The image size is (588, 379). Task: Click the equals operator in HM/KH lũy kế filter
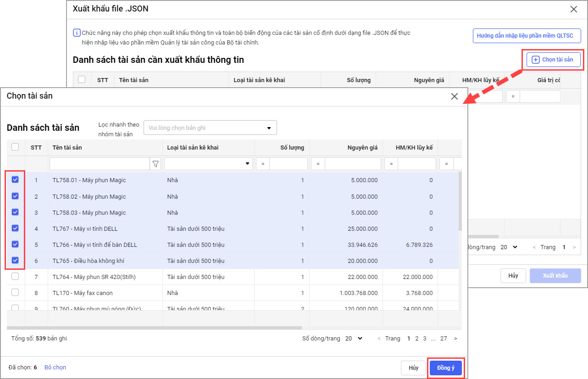pos(391,164)
